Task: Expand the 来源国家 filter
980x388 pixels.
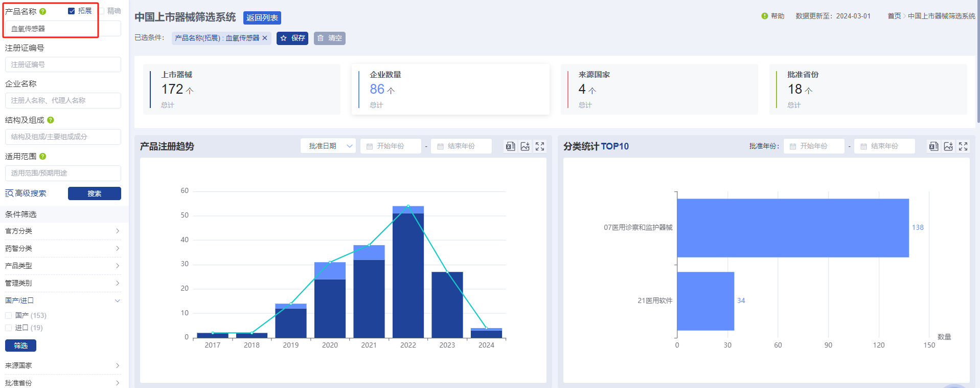Action: point(63,365)
